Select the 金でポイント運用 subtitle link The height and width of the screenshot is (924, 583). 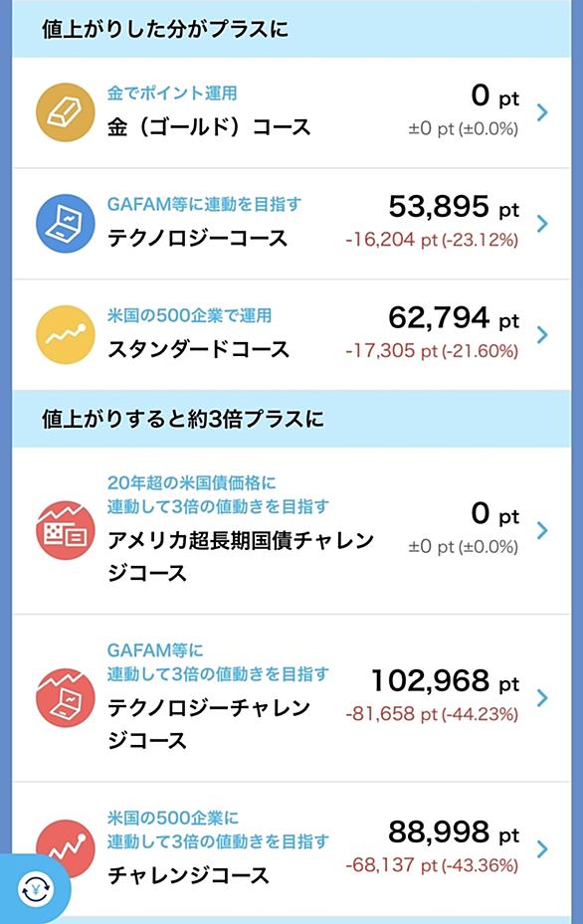point(172,93)
